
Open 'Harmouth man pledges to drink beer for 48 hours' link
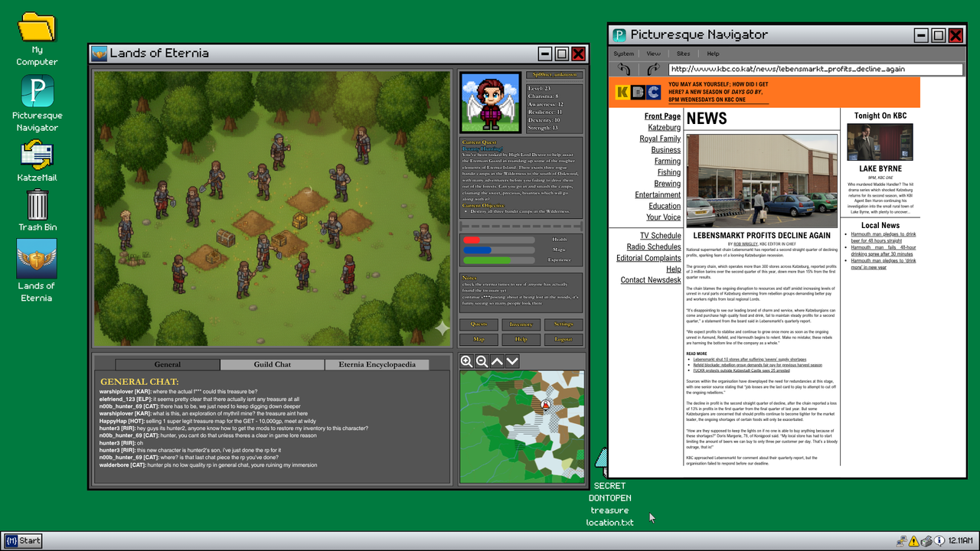pos(883,237)
